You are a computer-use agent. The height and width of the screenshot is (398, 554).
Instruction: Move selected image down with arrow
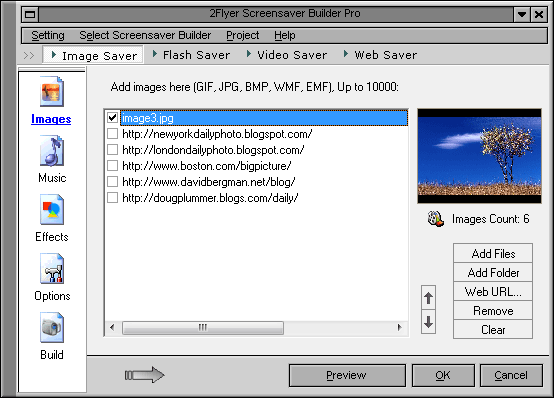tap(428, 322)
